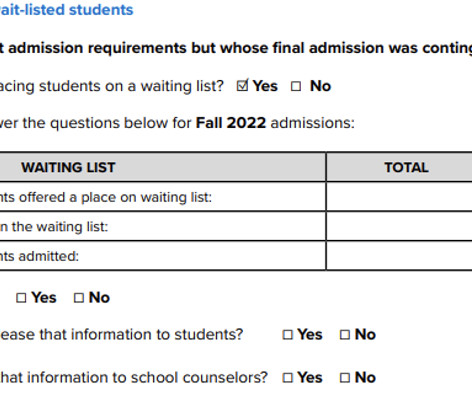Uncheck the checked Yes box for waiting list
This screenshot has height=394, width=472.
(242, 86)
